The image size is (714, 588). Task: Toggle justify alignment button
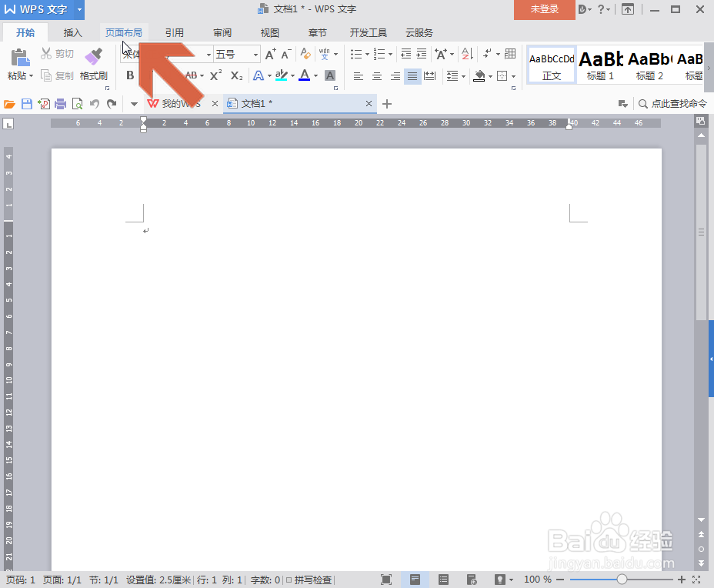(412, 76)
